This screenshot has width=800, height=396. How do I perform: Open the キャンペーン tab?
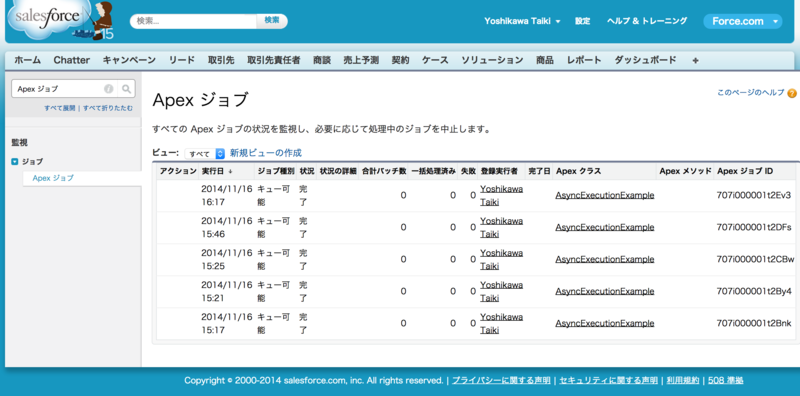[x=129, y=60]
